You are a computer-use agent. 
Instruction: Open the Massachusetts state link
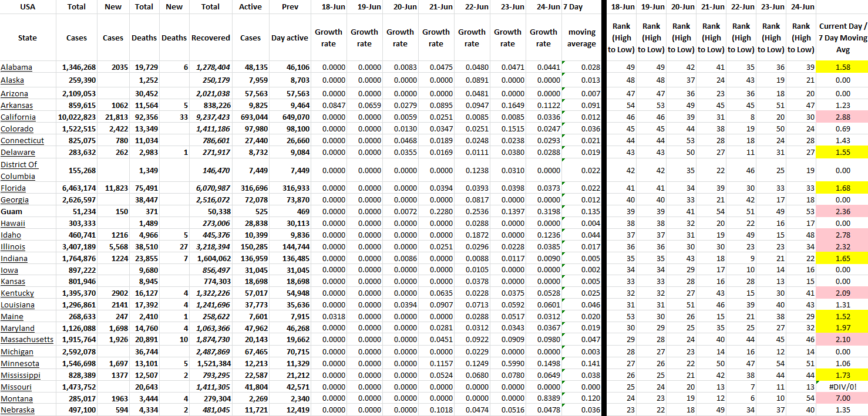click(27, 340)
